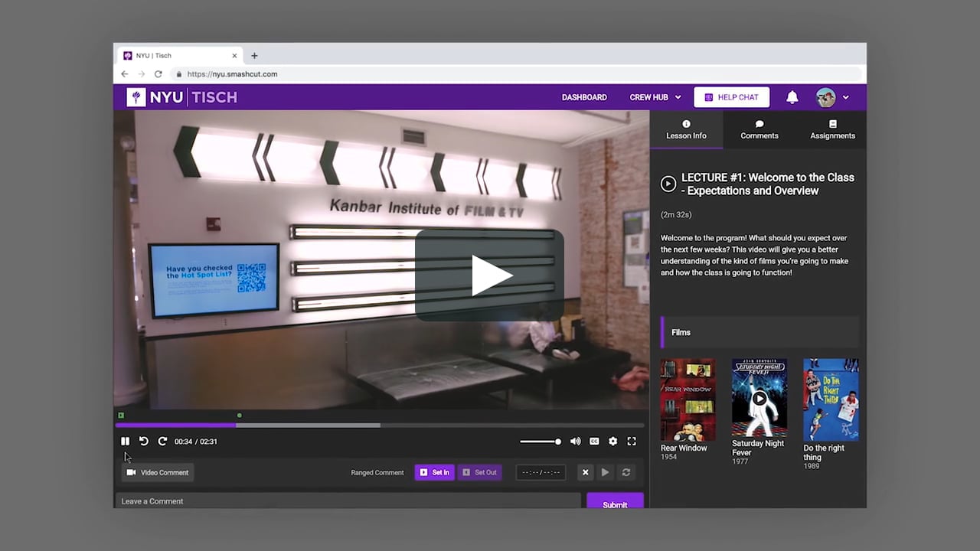Play ranged comment preview icon

point(605,472)
